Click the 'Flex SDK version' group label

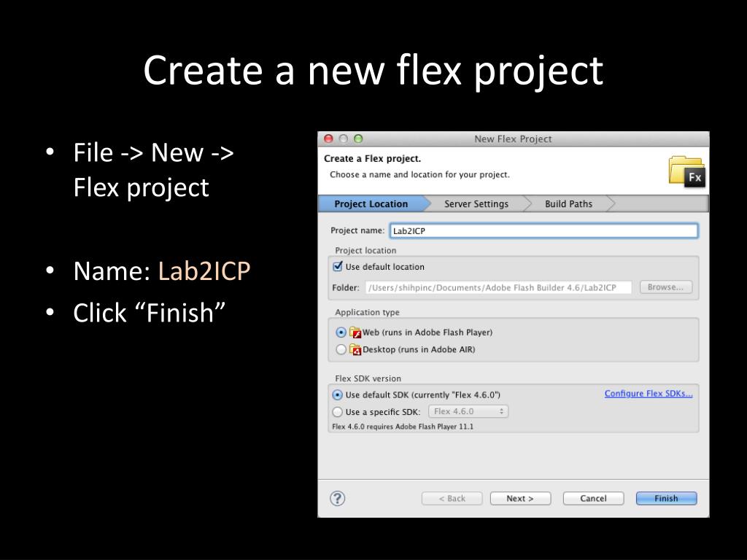click(x=368, y=378)
